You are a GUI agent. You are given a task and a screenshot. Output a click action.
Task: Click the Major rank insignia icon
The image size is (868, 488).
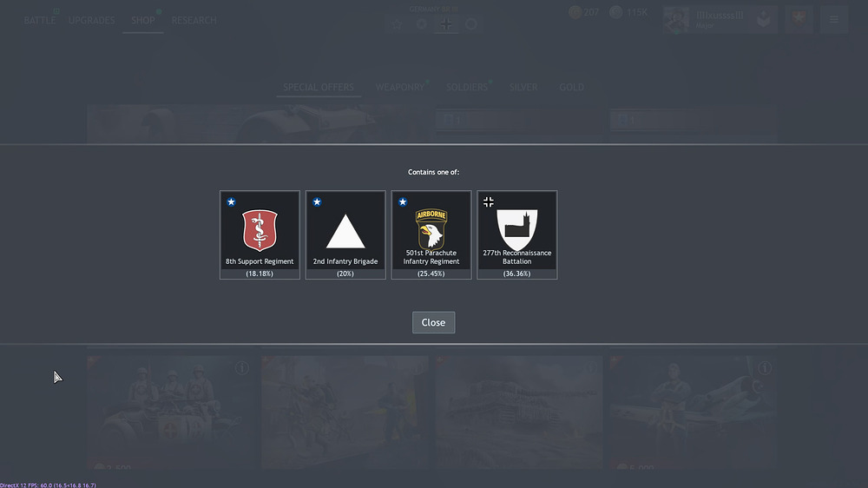764,20
